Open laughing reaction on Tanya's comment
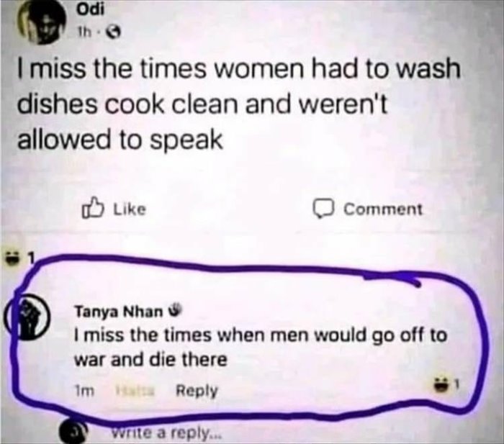This screenshot has width=504, height=444. [x=442, y=384]
